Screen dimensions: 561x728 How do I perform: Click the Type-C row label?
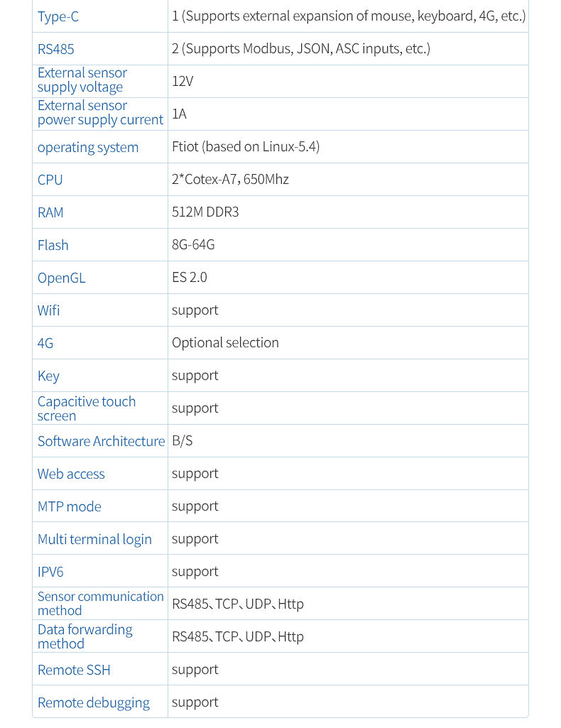click(58, 17)
